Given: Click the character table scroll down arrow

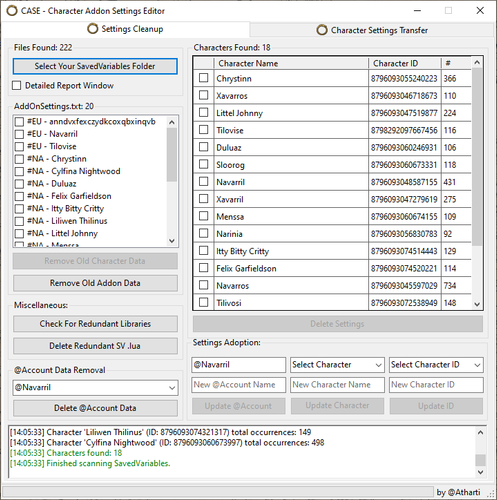Looking at the screenshot, I should click(x=477, y=304).
